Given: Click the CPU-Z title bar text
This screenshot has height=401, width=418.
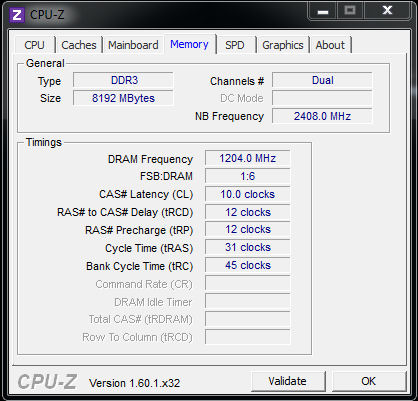Looking at the screenshot, I should 47,15.
